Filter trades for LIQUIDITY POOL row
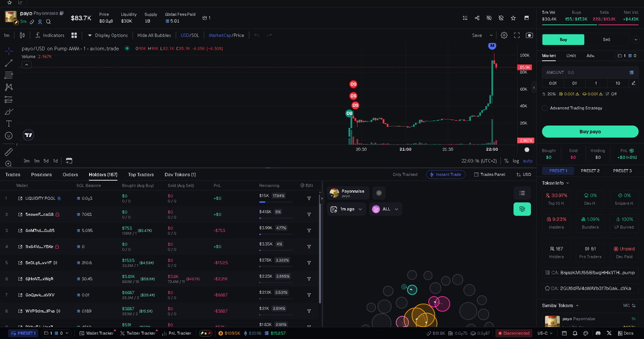 [309, 198]
